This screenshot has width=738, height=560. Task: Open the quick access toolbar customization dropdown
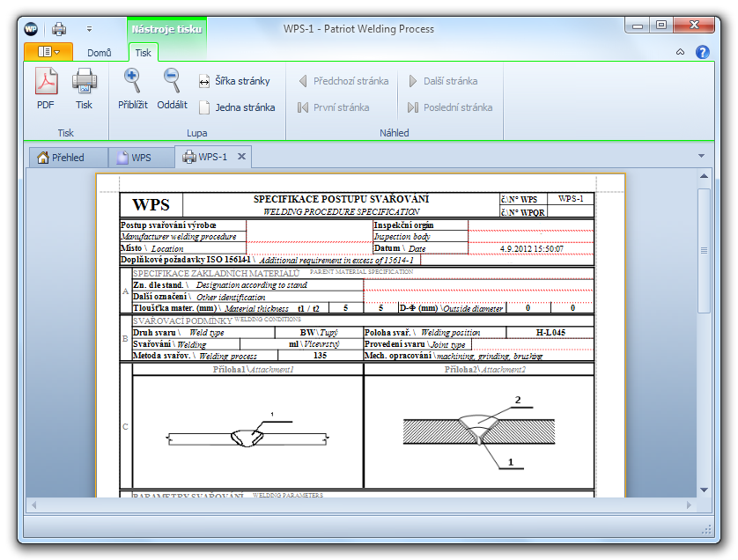[x=89, y=29]
